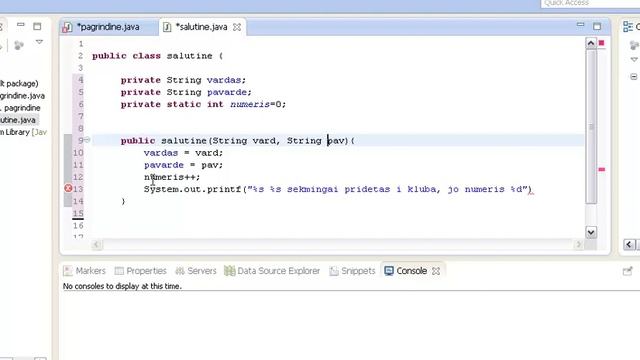Jump to the pink error mark in overview ruler
The width and height of the screenshot is (640, 360).
pyautogui.click(x=602, y=169)
